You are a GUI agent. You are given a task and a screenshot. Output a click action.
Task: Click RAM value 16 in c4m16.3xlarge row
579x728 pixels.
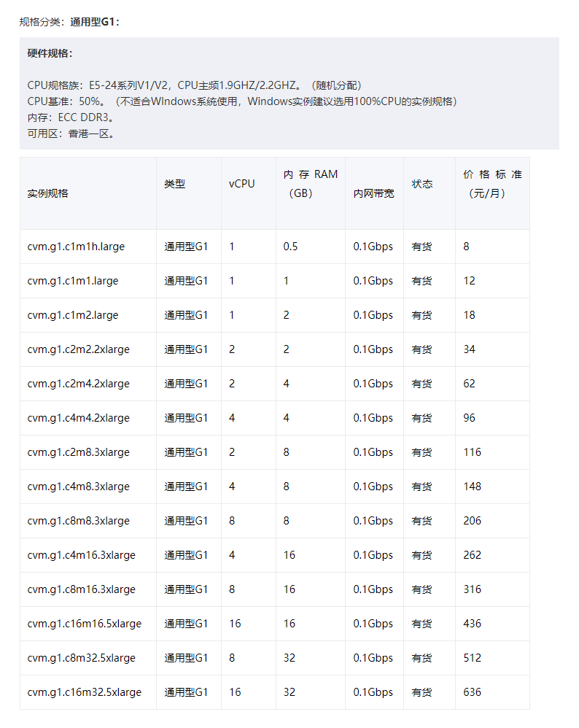tap(289, 555)
